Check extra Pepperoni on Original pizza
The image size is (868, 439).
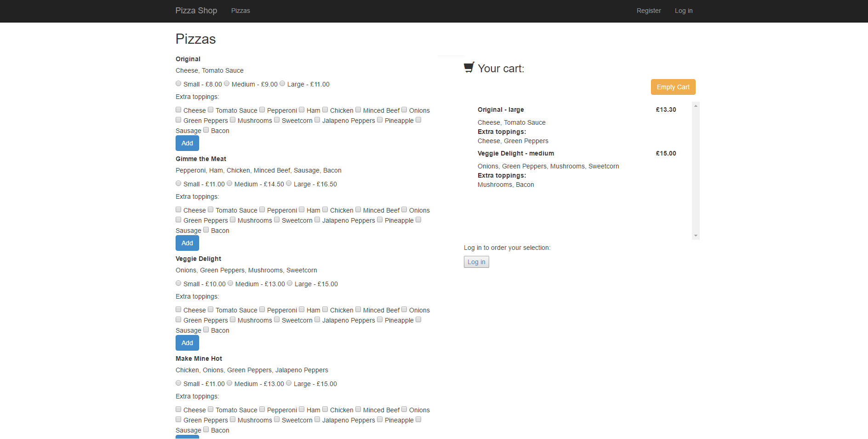click(262, 110)
